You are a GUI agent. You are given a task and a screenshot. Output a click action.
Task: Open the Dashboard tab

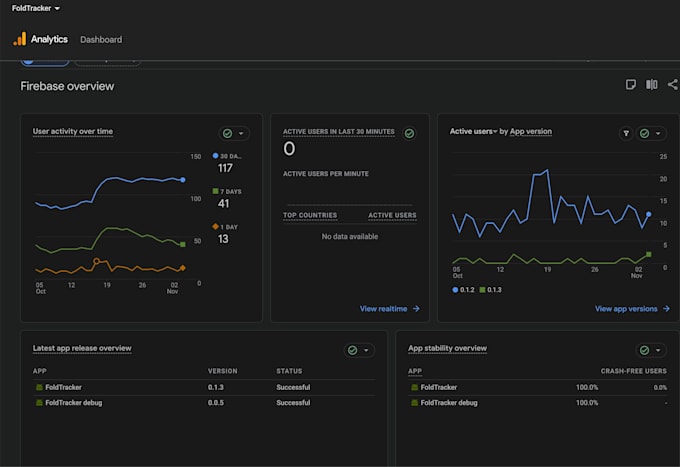[x=101, y=39]
